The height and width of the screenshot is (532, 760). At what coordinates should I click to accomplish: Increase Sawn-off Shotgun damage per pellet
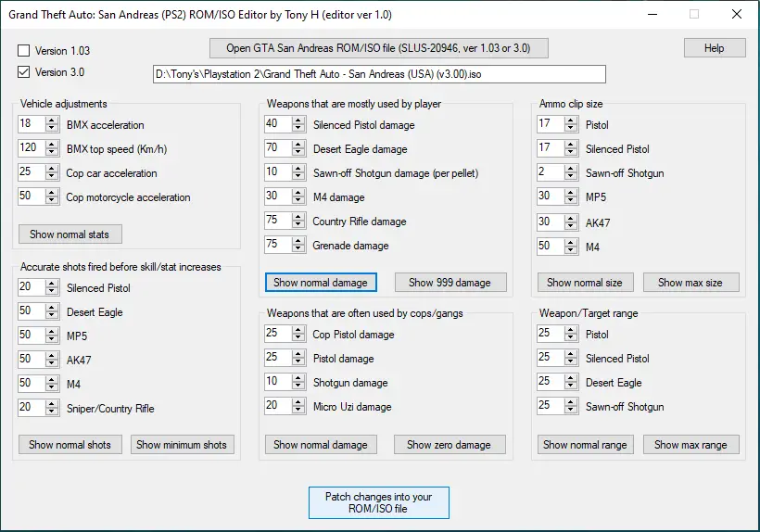[x=298, y=168]
